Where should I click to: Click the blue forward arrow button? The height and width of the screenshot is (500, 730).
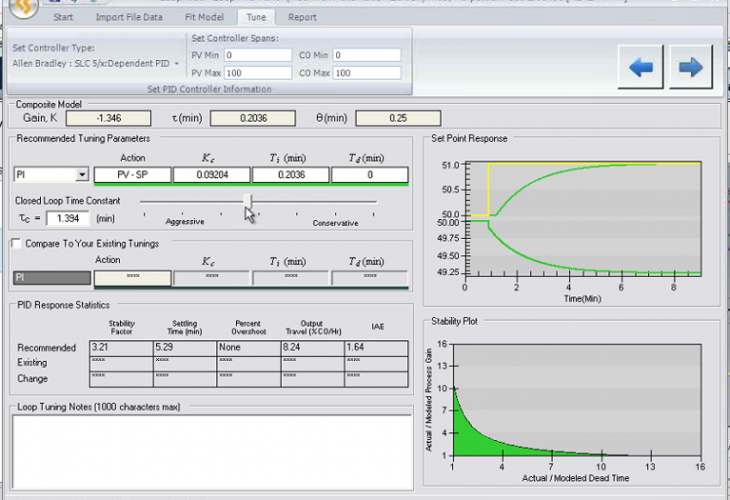pos(691,67)
